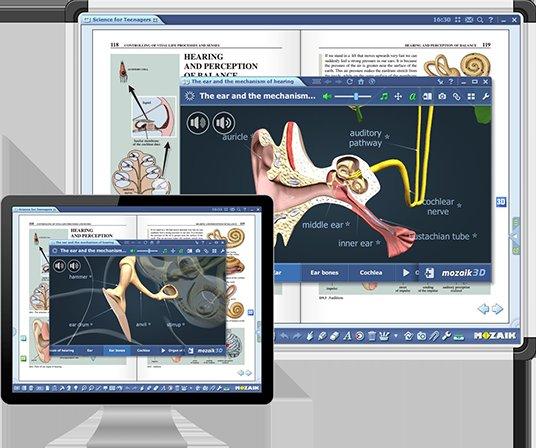Select the eraser tool in the bottom toolbar

click(x=335, y=336)
